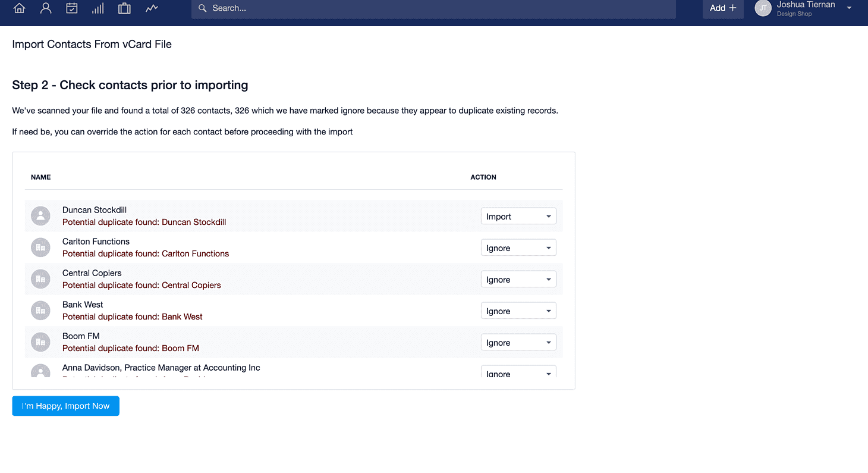Click Carlton Functions company avatar icon
Viewport: 868px width, 473px height.
[40, 248]
